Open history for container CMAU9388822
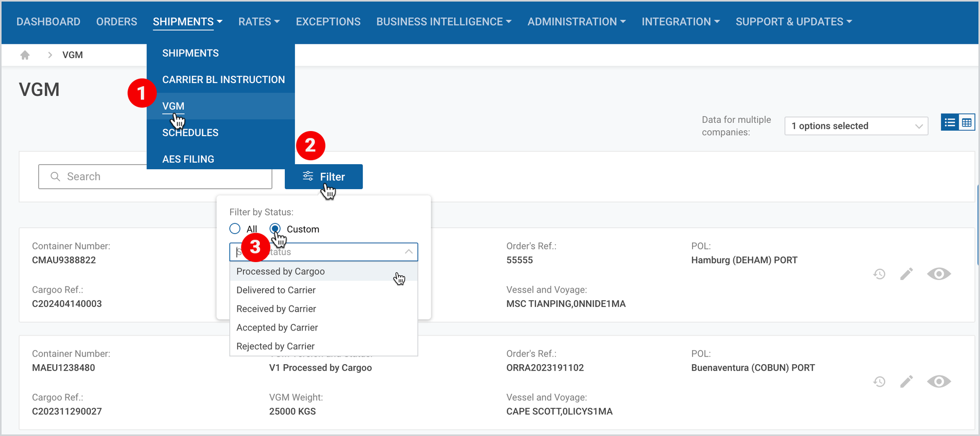This screenshot has width=980, height=436. pos(879,274)
